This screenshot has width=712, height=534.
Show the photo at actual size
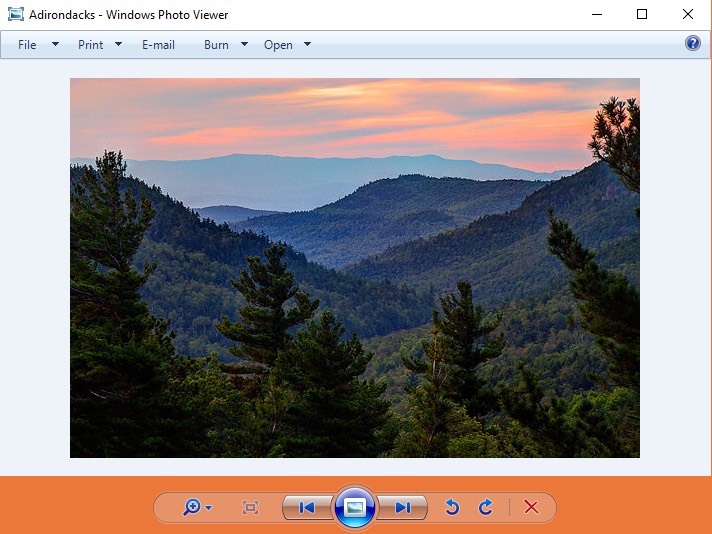point(251,508)
